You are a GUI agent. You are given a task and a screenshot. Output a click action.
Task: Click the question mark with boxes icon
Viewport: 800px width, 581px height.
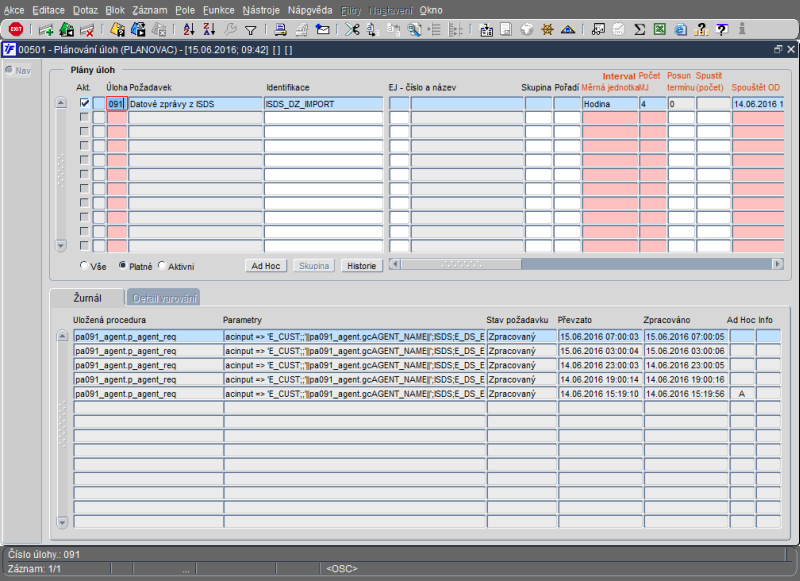(702, 30)
